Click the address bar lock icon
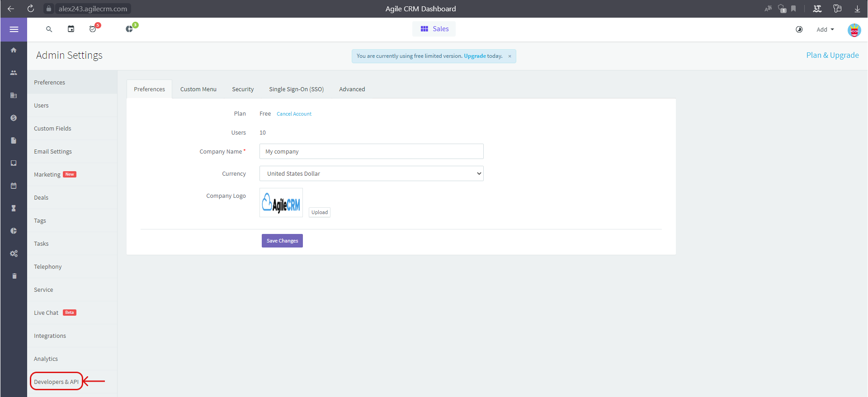The width and height of the screenshot is (868, 397). point(49,9)
